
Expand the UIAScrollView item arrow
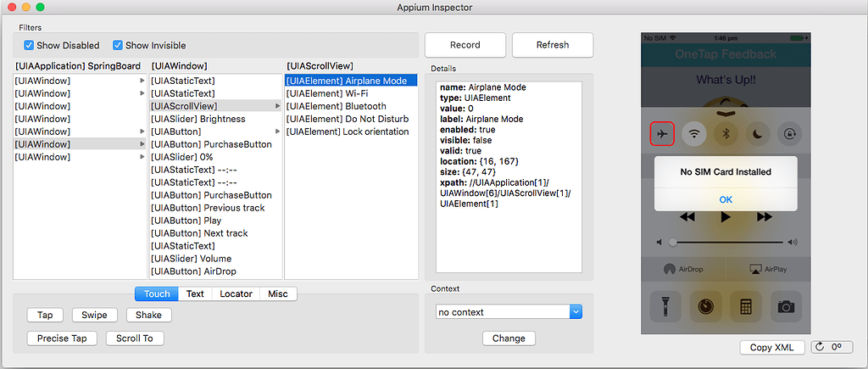tap(278, 106)
